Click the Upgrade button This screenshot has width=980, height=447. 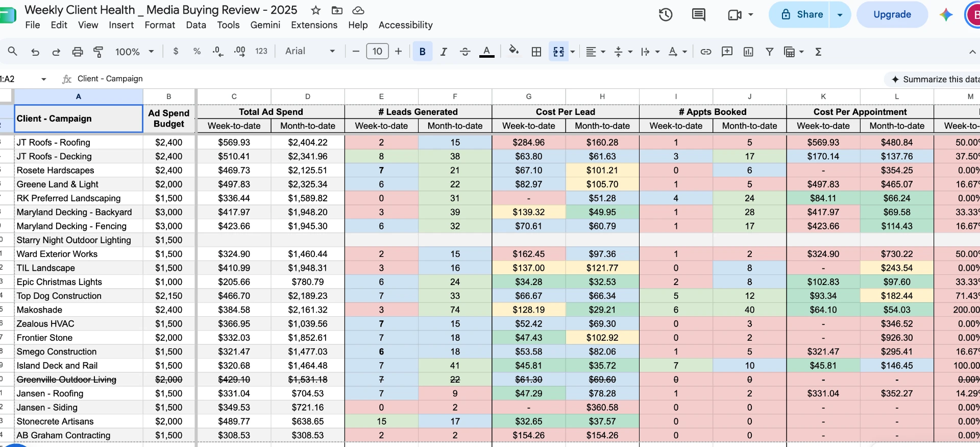892,14
